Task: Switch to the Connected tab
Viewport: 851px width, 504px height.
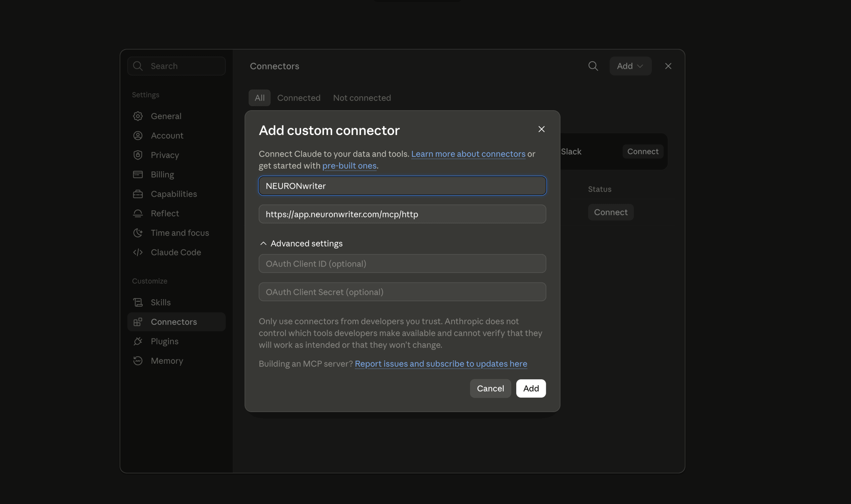Action: point(299,98)
